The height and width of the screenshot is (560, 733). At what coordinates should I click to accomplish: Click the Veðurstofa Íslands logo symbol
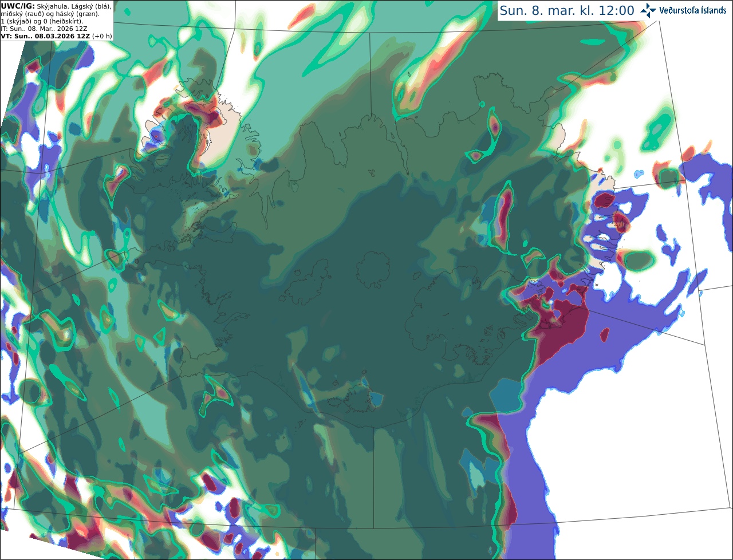648,10
